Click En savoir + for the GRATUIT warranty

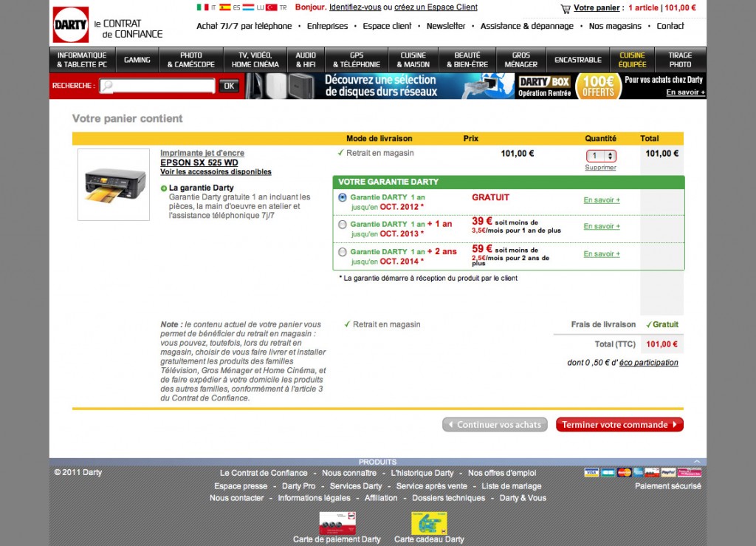coord(602,199)
